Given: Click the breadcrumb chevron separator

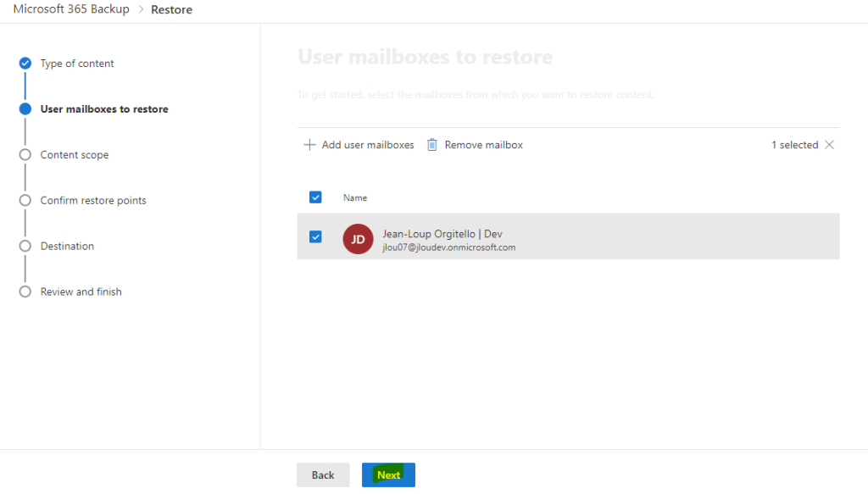Looking at the screenshot, I should point(141,9).
